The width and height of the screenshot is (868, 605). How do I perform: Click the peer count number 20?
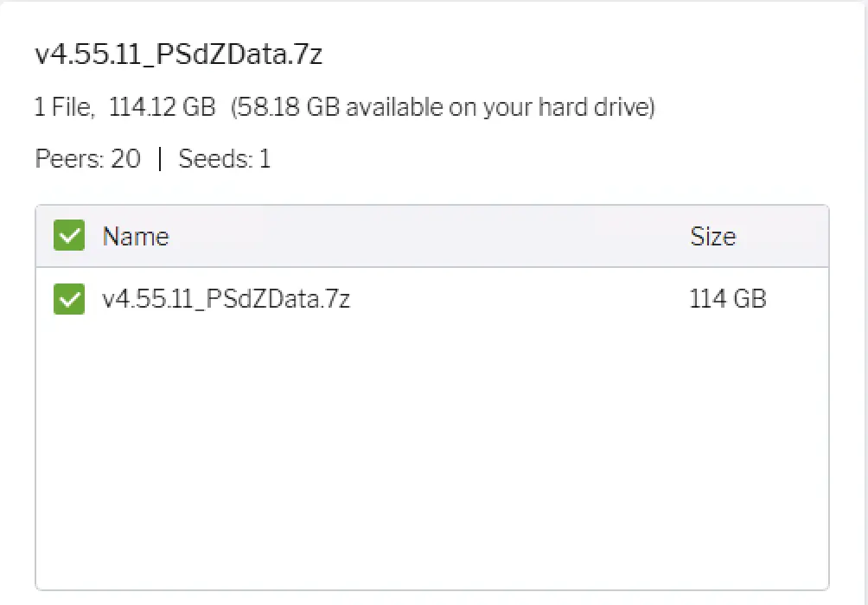coord(125,159)
